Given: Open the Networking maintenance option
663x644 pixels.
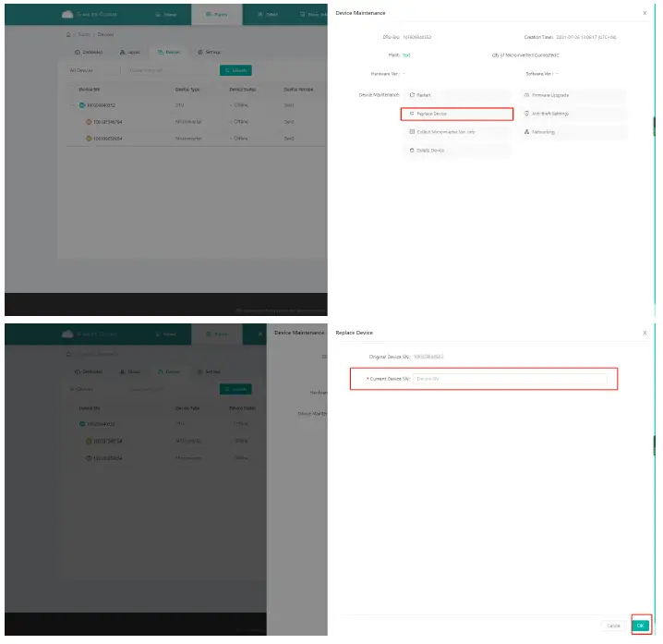Looking at the screenshot, I should [x=573, y=132].
